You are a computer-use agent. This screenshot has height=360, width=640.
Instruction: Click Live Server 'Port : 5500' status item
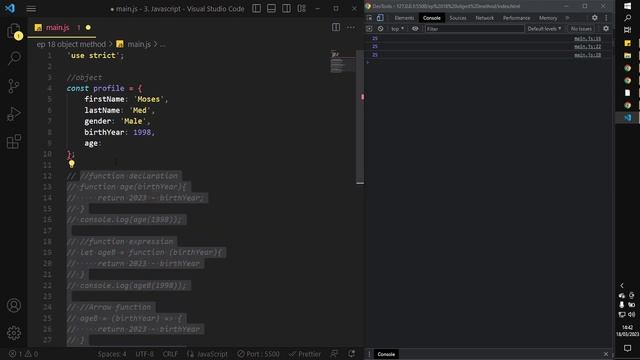click(258, 354)
